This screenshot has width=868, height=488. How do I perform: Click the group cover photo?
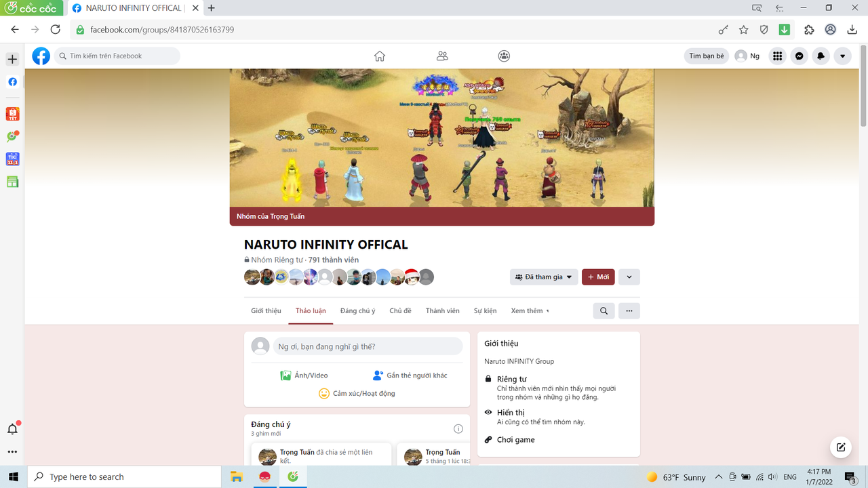(442, 138)
